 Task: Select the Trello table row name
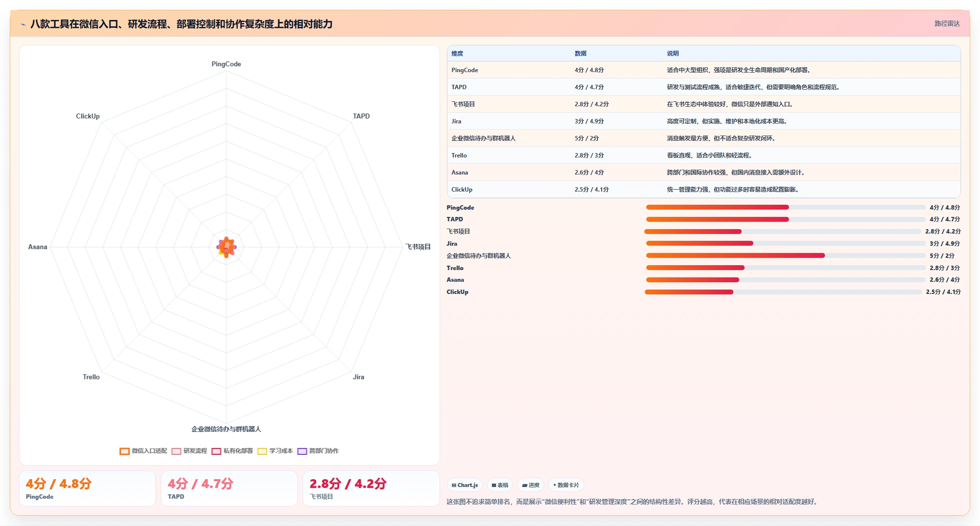tap(459, 156)
